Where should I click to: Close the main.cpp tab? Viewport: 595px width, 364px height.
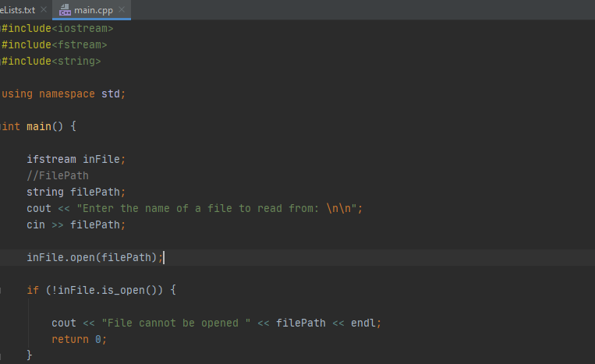(122, 9)
